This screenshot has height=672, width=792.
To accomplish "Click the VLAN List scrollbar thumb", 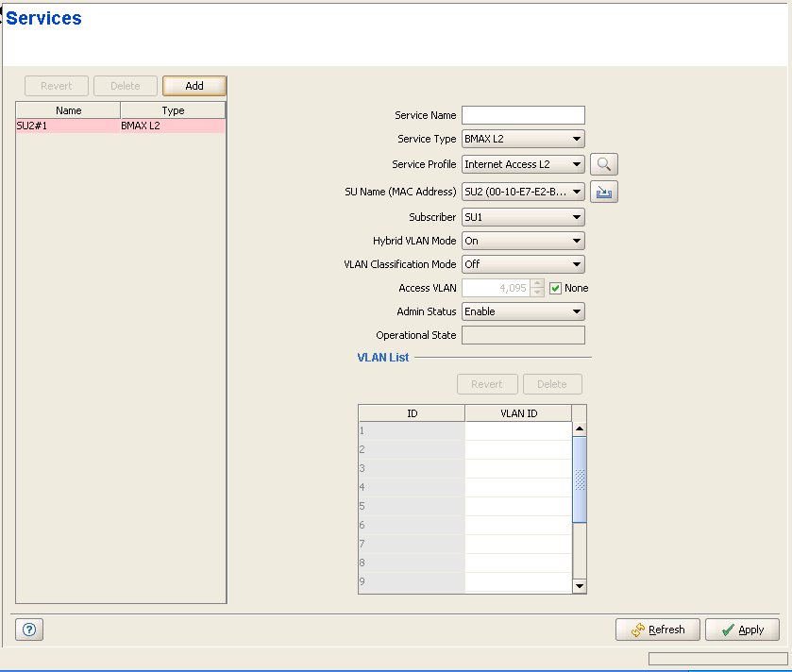I will click(580, 479).
